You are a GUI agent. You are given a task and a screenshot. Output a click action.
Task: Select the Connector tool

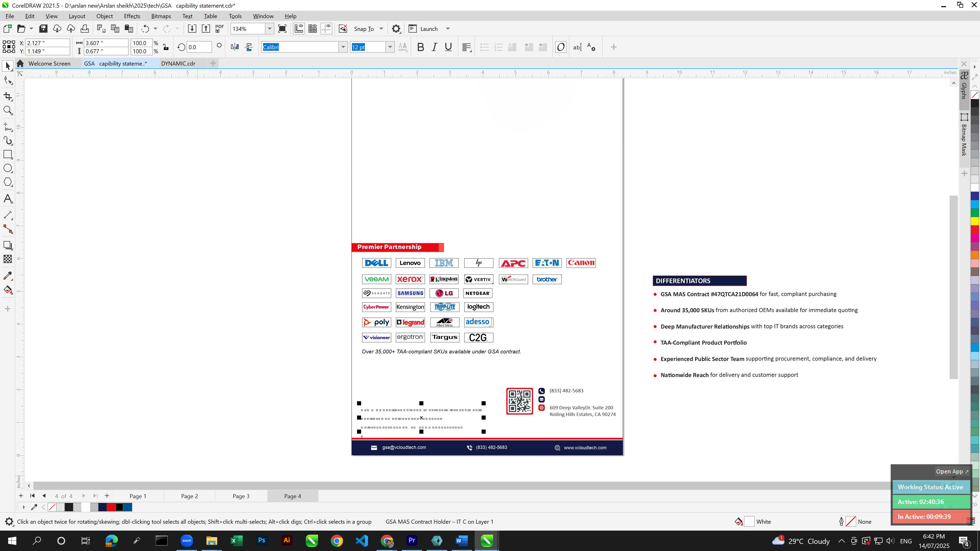coord(8,229)
